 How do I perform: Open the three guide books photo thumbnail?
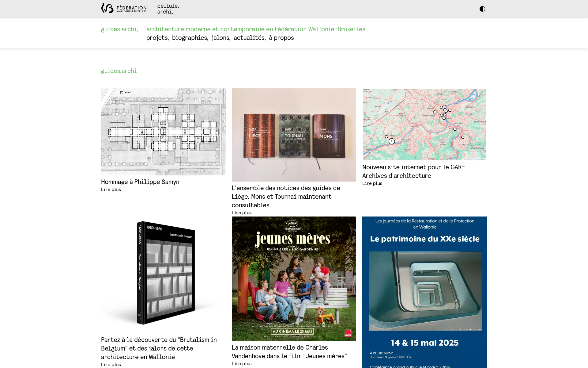pos(294,135)
